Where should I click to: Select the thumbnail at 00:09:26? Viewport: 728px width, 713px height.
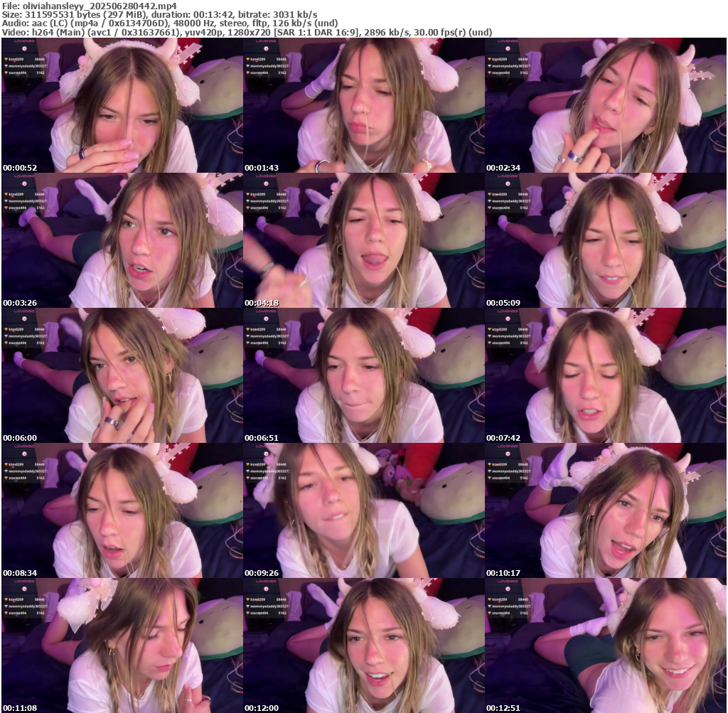363,510
